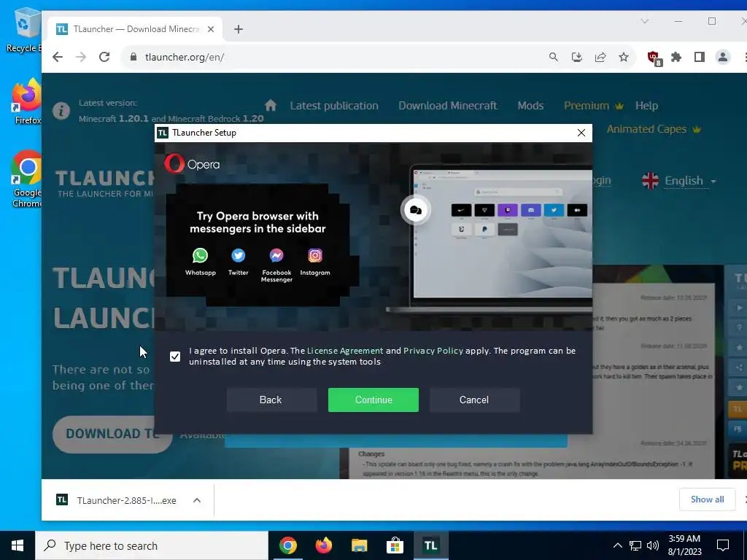Select the Firefox desktop shortcut

coord(26,101)
